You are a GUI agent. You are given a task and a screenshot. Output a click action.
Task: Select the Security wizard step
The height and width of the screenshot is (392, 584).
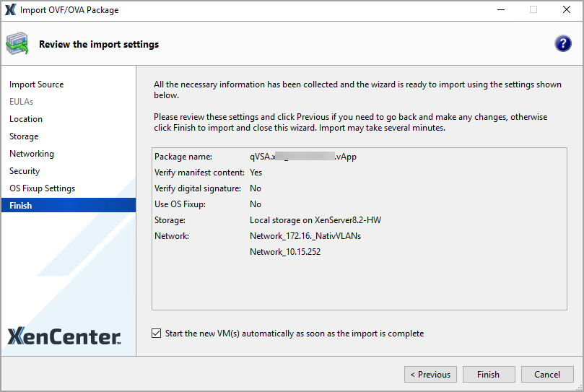pyautogui.click(x=25, y=171)
